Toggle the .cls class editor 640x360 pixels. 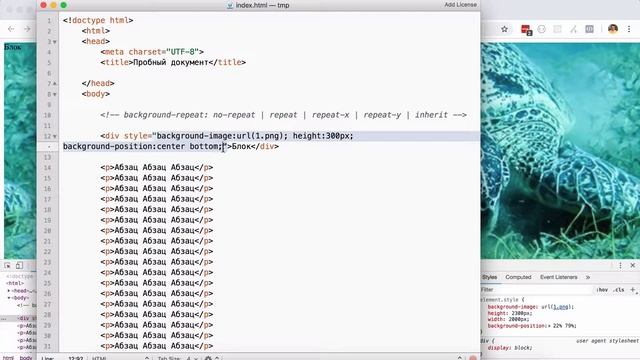click(x=619, y=290)
